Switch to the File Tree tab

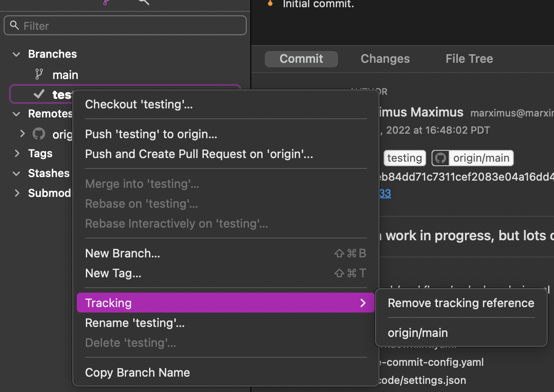pyautogui.click(x=469, y=59)
